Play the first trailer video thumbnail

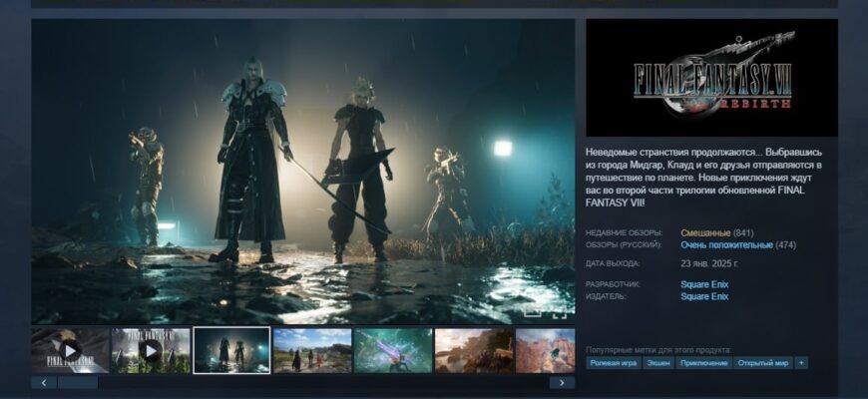[70, 350]
